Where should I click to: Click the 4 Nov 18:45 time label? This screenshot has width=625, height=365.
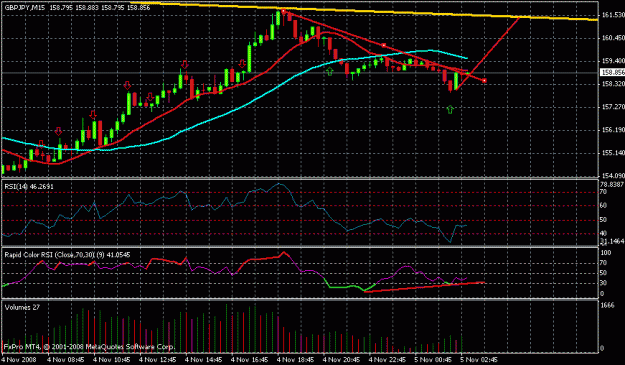click(x=295, y=359)
